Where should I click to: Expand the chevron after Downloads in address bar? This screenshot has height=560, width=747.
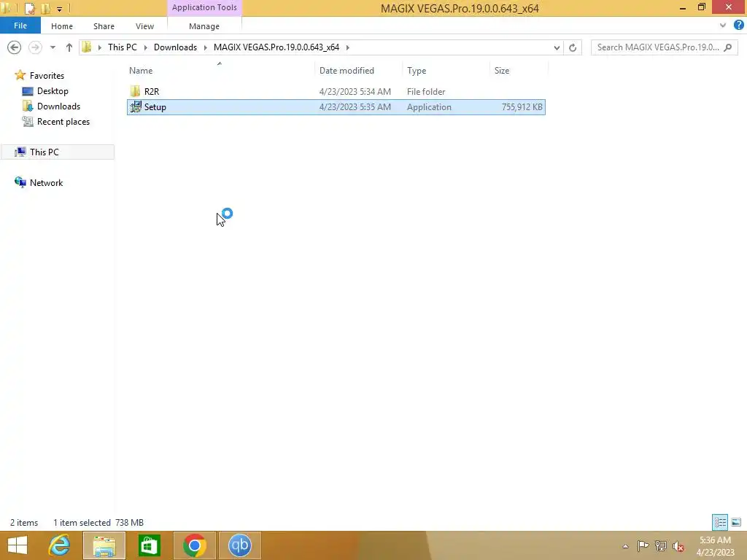point(205,47)
